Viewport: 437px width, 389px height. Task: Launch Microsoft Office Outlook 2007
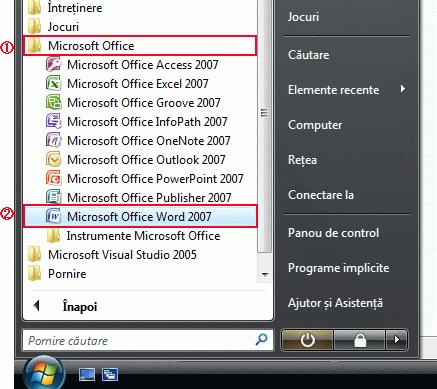[x=140, y=160]
